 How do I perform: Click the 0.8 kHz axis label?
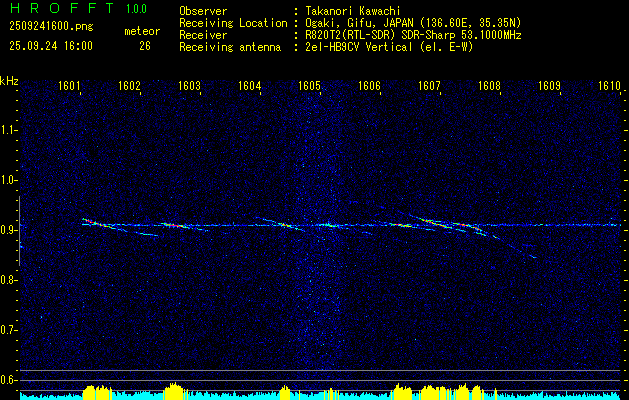8,280
